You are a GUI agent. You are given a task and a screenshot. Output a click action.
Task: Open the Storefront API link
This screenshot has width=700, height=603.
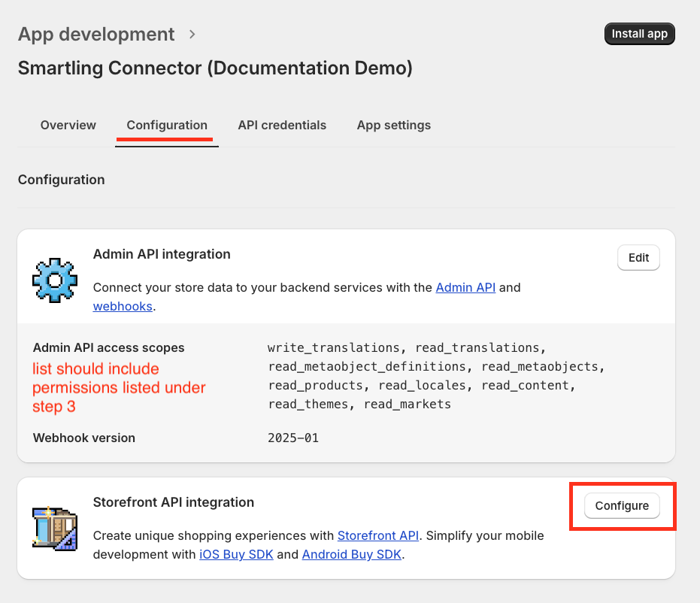pos(378,535)
